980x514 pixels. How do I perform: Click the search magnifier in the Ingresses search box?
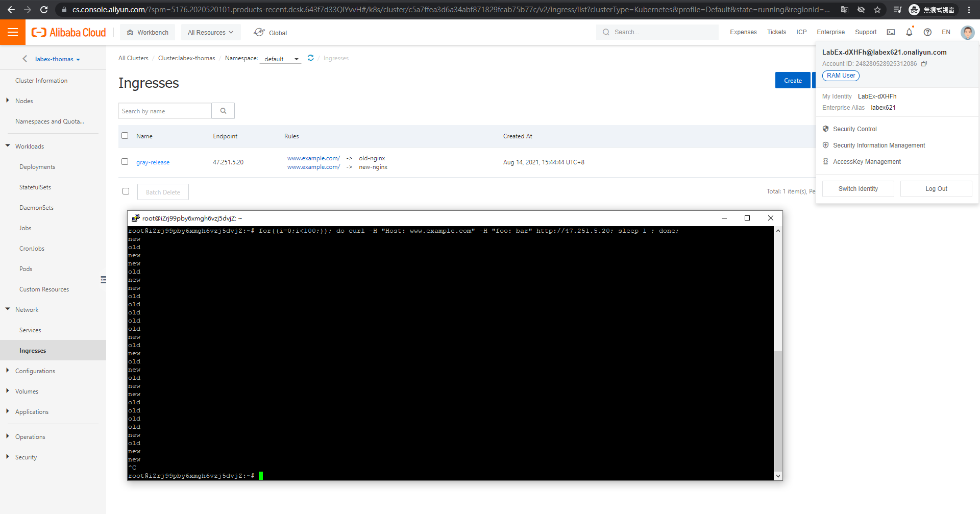pos(223,111)
